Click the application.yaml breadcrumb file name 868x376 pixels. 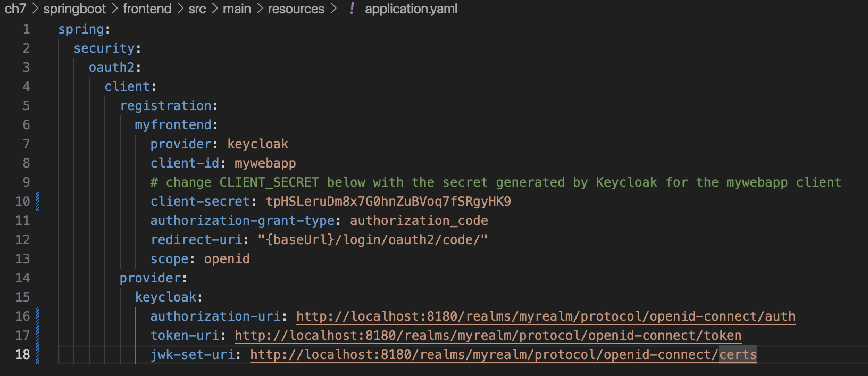click(411, 9)
